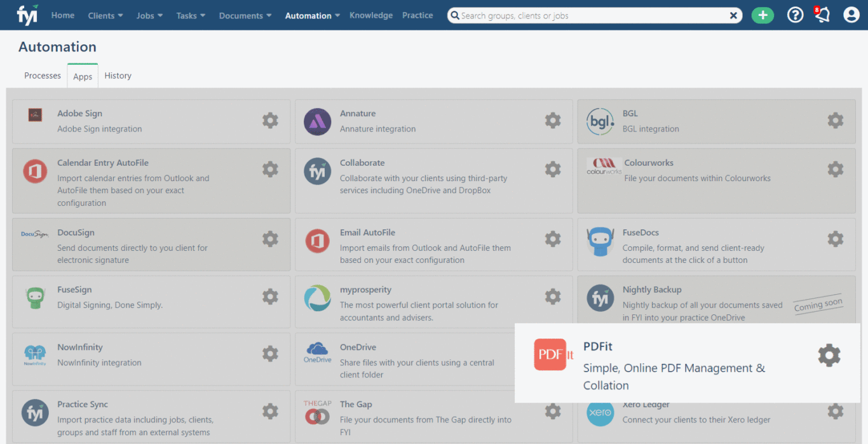This screenshot has height=444, width=868.
Task: Clear the search field with the X
Action: pos(733,15)
